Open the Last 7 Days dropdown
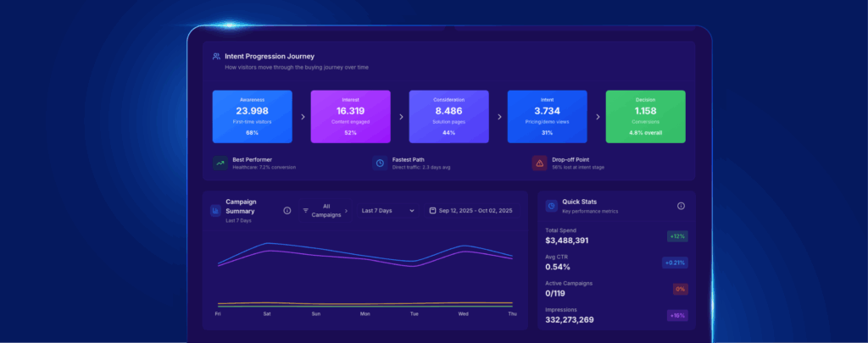 (387, 211)
